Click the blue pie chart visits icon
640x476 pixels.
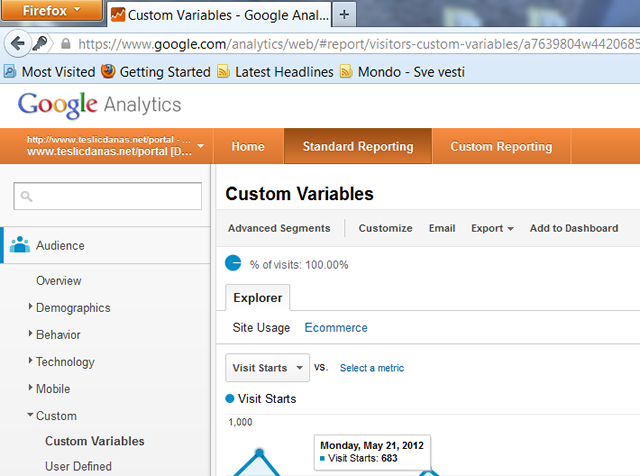point(233,264)
